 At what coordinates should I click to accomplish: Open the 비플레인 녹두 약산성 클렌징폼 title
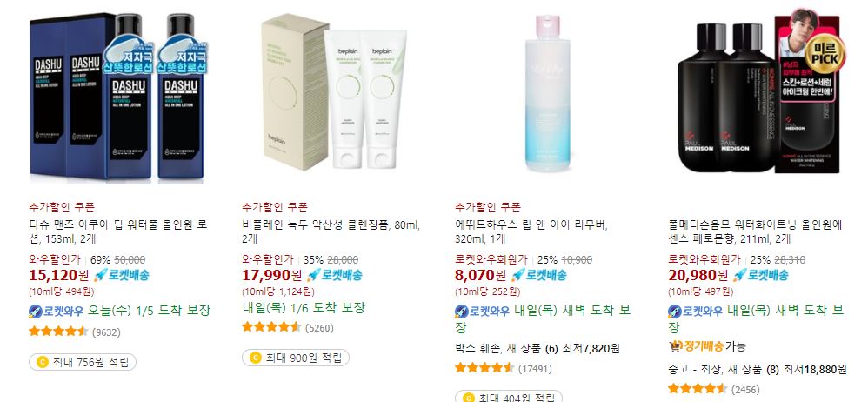(x=331, y=232)
